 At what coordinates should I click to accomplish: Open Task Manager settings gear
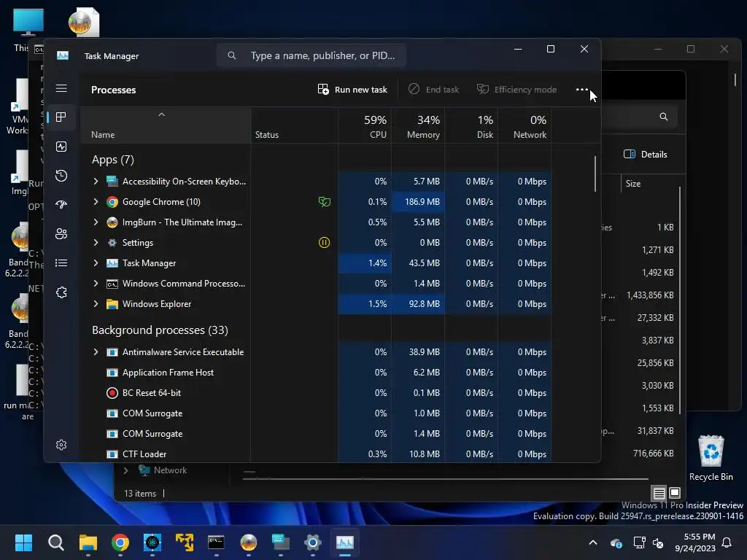pos(61,445)
